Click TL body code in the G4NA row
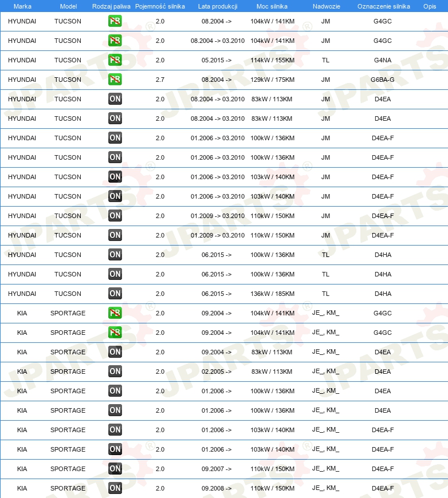 click(x=325, y=60)
